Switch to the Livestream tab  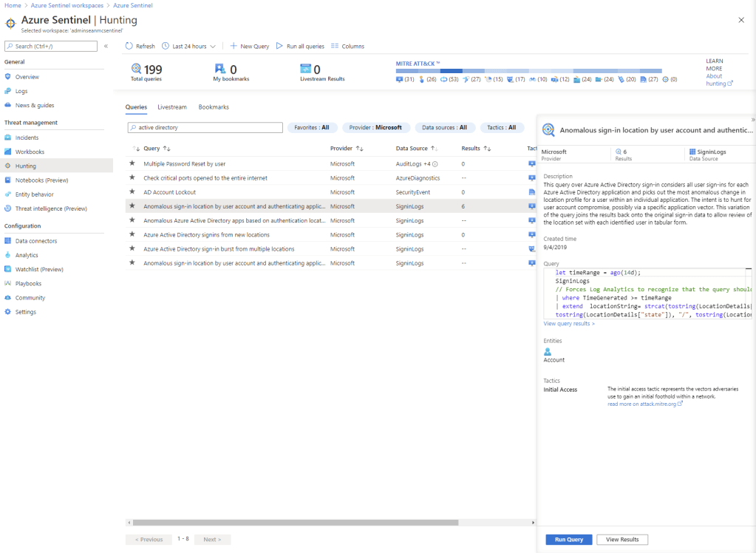point(172,107)
